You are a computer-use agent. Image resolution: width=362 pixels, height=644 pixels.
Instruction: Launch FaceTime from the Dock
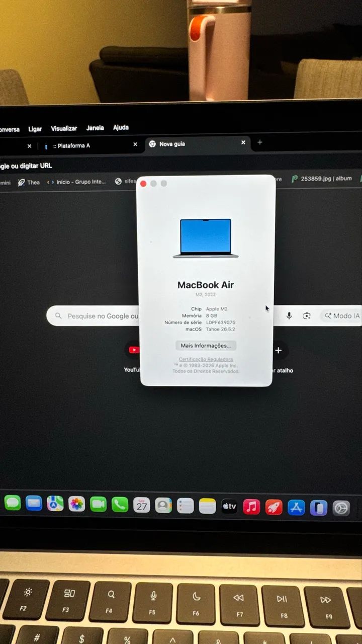click(99, 504)
